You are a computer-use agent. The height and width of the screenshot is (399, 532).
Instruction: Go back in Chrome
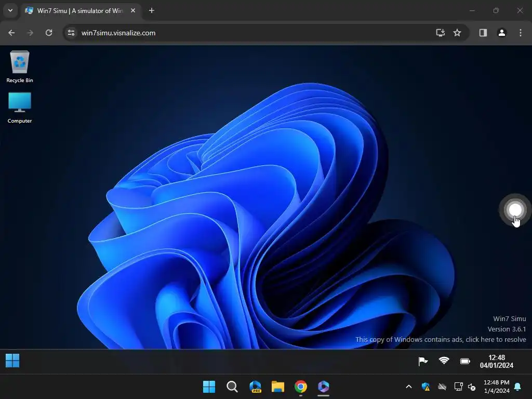click(x=11, y=33)
